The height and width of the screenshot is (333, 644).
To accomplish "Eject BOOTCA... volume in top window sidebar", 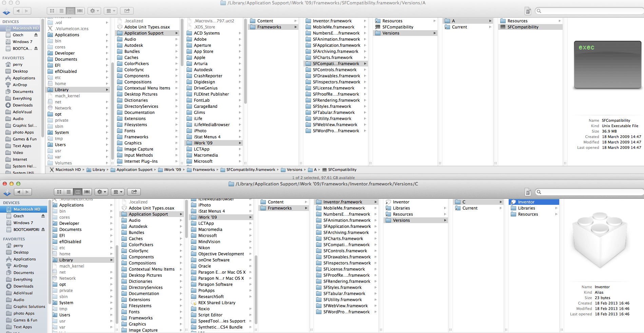I will click(x=36, y=48).
